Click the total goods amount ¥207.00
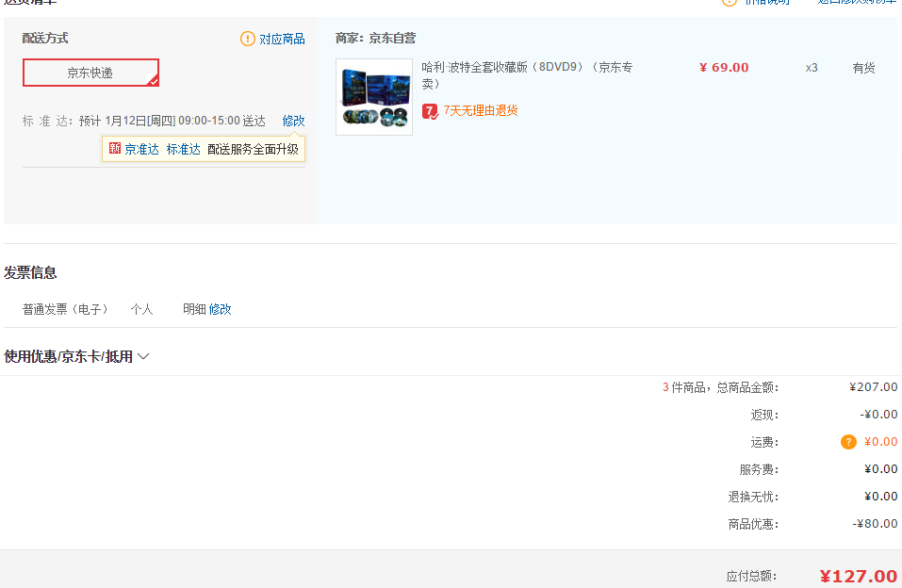 coord(873,387)
